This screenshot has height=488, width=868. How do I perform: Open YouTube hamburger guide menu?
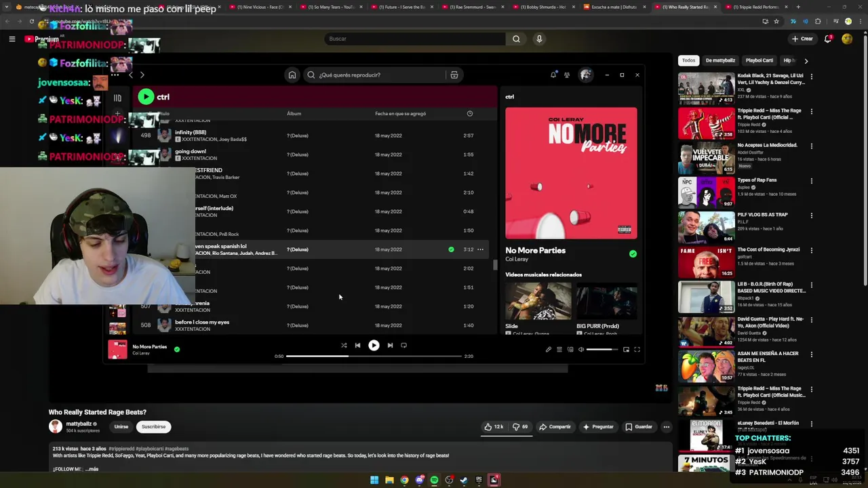point(12,39)
